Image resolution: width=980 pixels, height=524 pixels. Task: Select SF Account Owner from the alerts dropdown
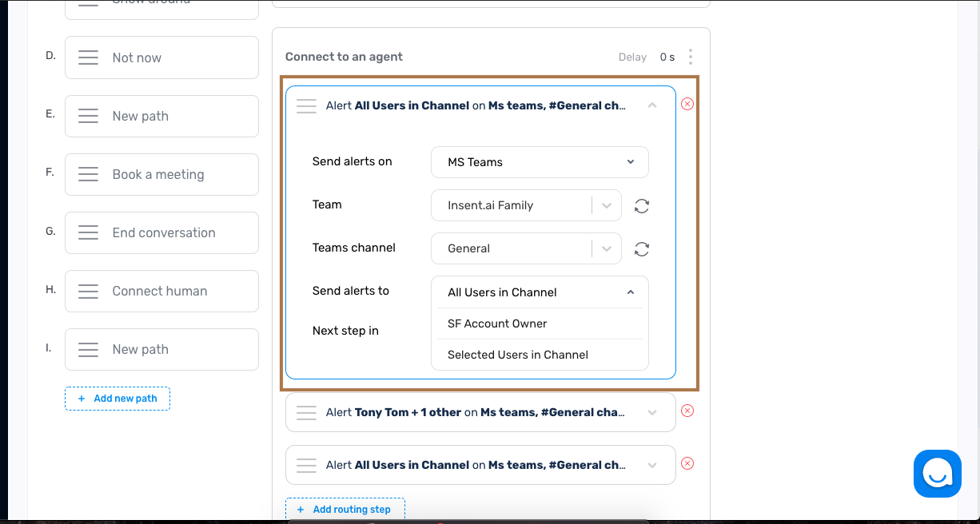click(x=496, y=323)
